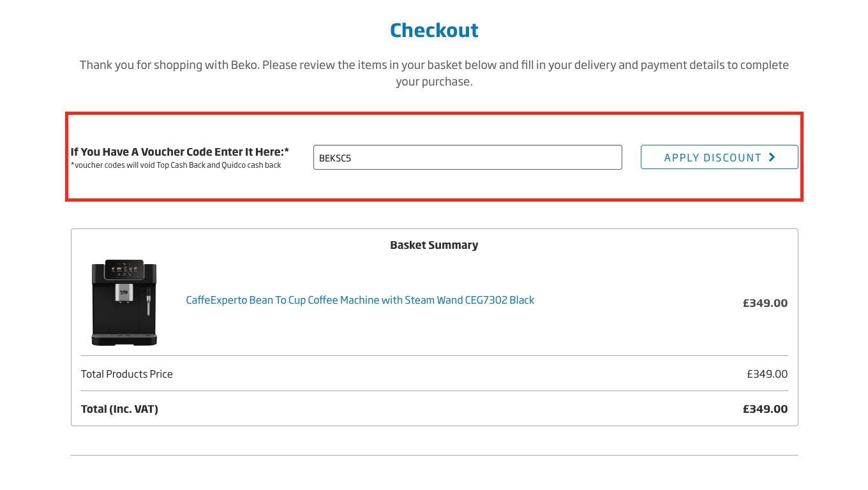Click the Basket Summary heading
The height and width of the screenshot is (490, 868).
(x=434, y=245)
